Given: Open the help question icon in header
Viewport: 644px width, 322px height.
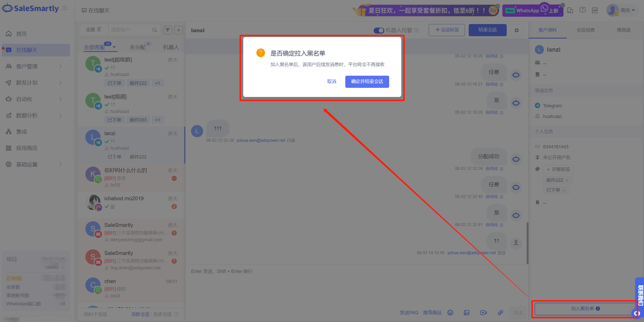Looking at the screenshot, I should tap(582, 10).
